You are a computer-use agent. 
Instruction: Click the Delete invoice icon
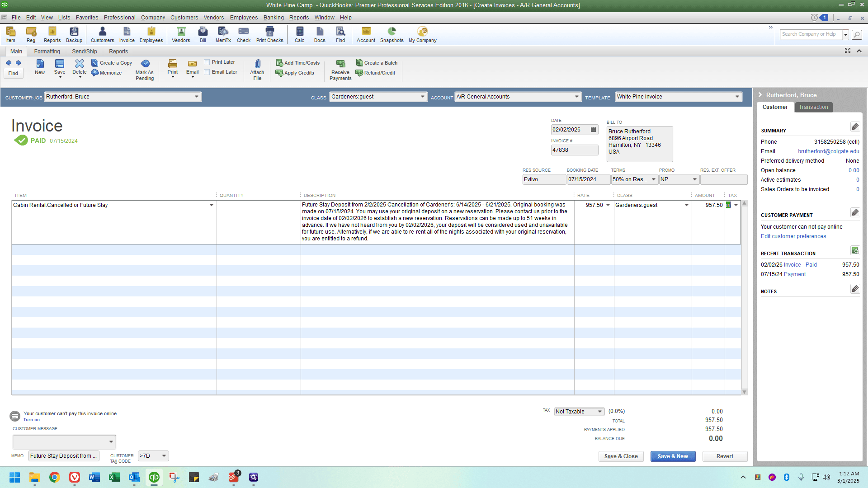80,68
